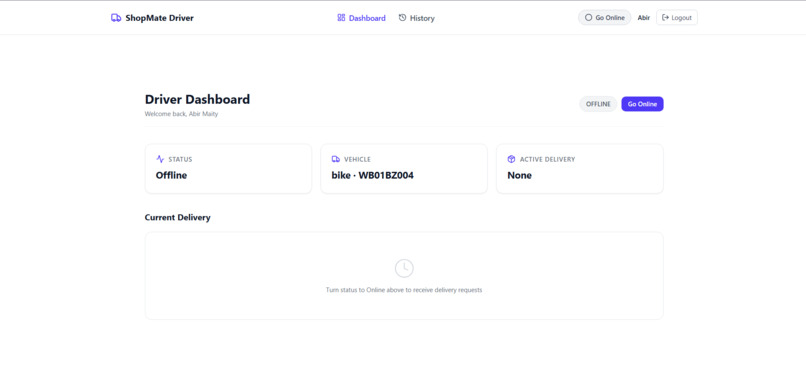
Task: Click the Logout button
Action: pos(676,17)
